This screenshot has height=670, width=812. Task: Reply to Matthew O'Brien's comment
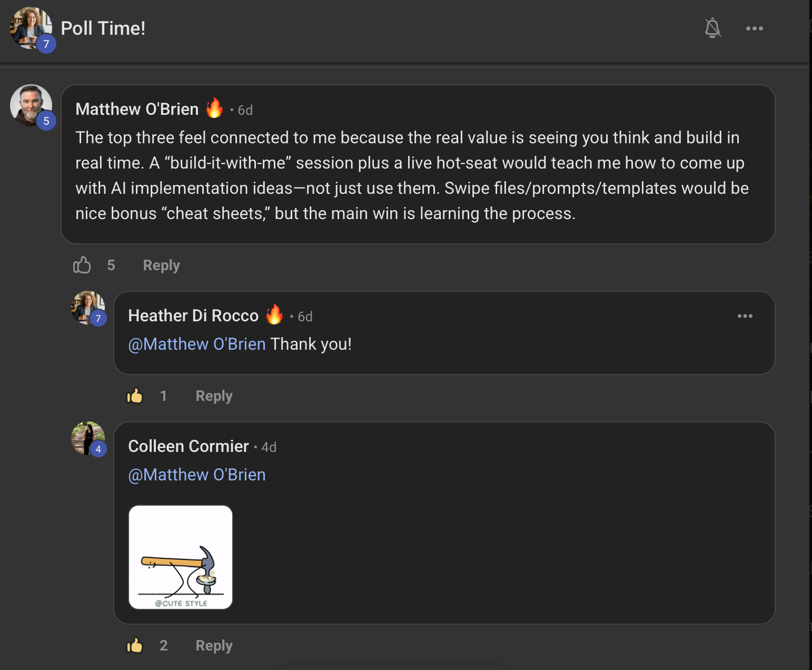(162, 265)
